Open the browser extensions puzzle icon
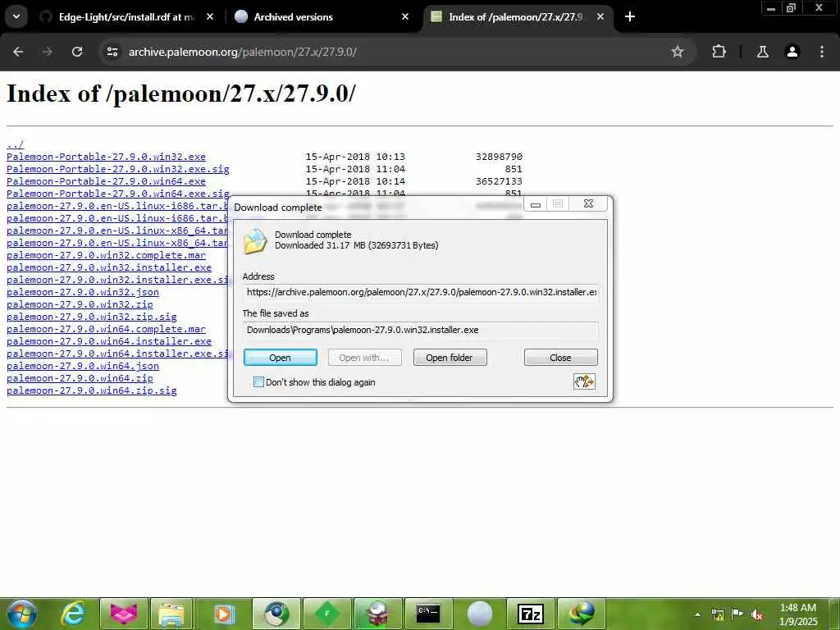 click(719, 52)
